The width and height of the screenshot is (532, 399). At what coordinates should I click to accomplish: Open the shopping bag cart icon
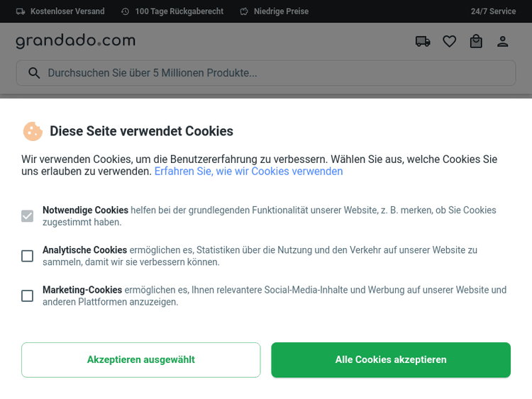[x=476, y=42]
